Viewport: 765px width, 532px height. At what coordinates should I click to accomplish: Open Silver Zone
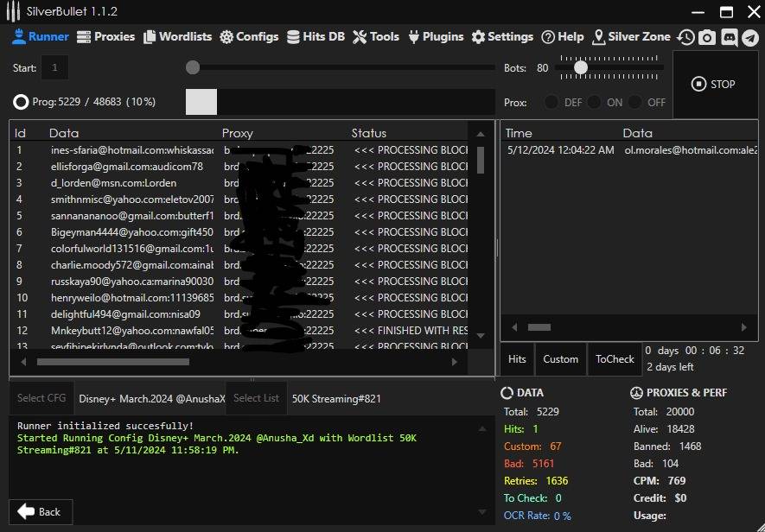click(631, 36)
